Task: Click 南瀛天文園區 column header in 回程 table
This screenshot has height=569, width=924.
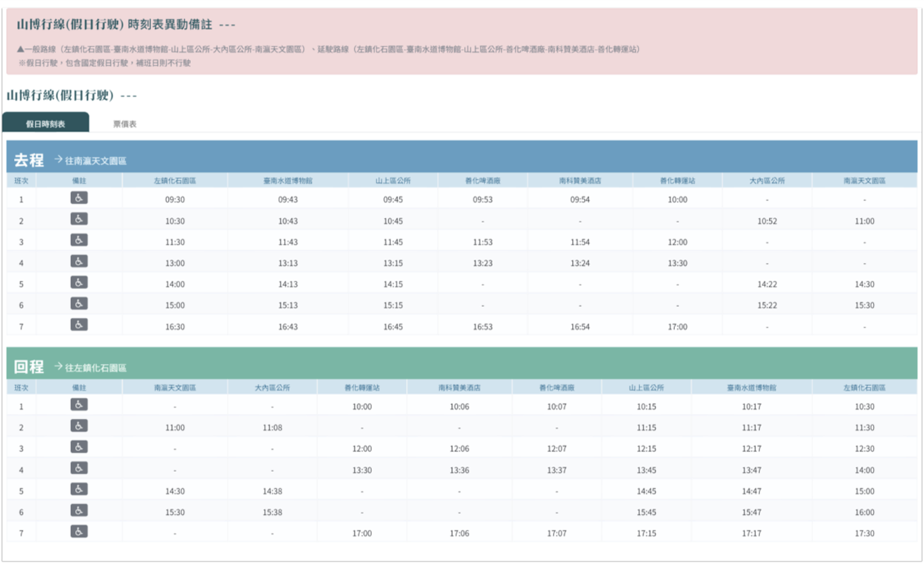Action: pos(175,387)
